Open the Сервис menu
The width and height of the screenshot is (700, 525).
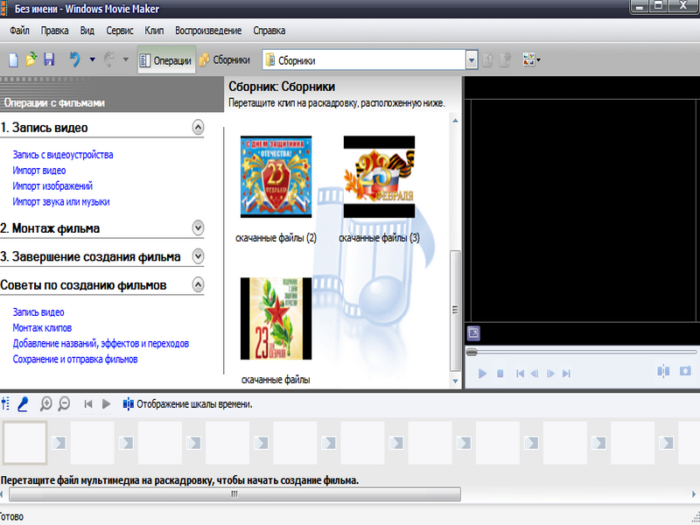coord(120,30)
